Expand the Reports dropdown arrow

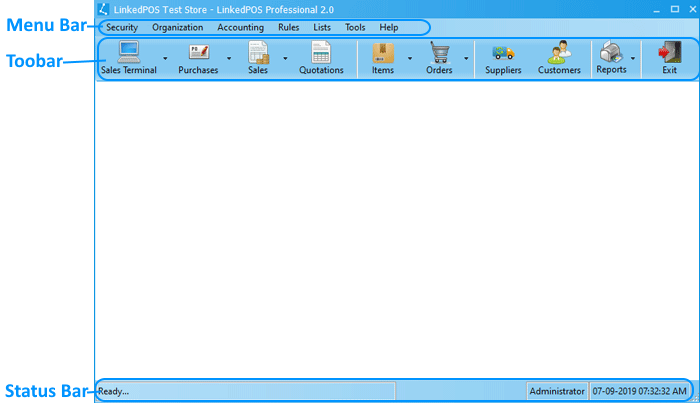633,58
